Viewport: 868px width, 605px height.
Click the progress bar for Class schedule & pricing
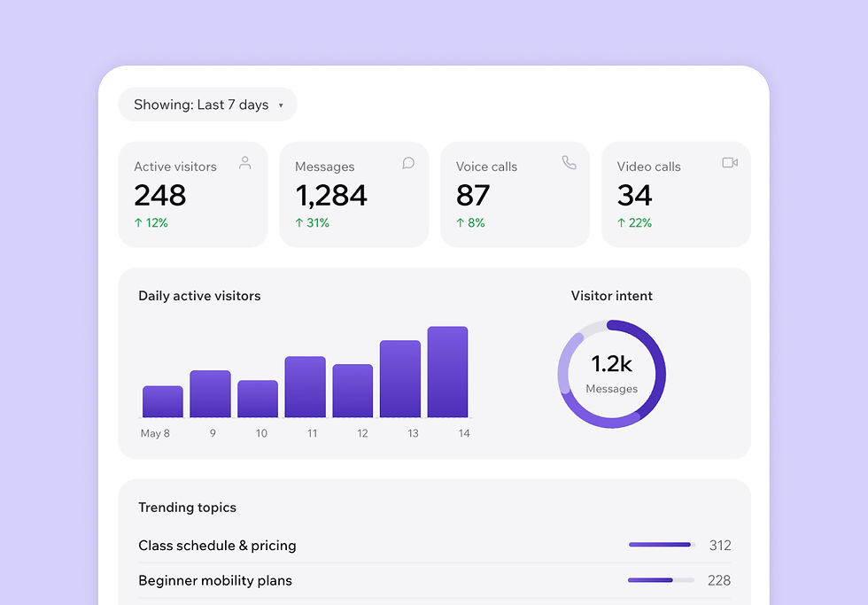[x=662, y=545]
